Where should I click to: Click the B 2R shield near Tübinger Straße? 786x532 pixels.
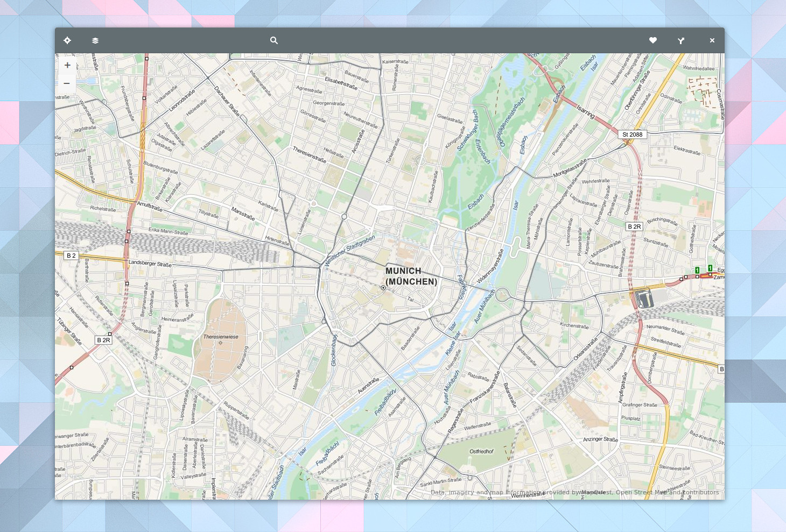(x=103, y=340)
